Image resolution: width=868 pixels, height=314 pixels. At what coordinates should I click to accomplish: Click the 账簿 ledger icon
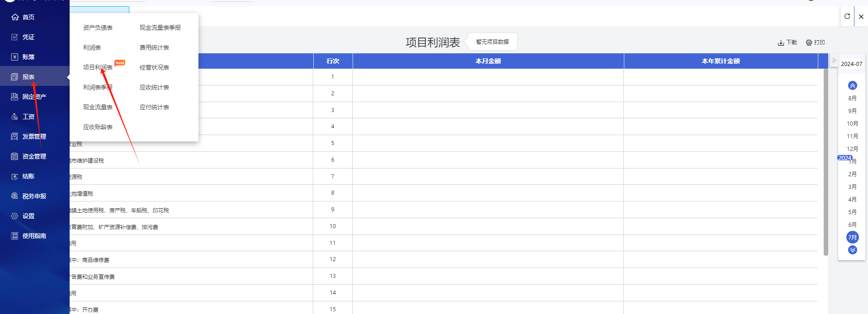[x=15, y=57]
